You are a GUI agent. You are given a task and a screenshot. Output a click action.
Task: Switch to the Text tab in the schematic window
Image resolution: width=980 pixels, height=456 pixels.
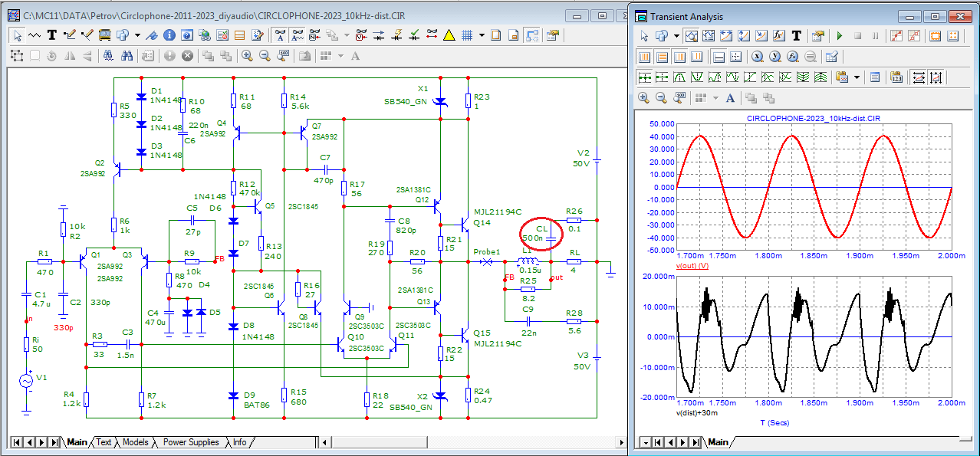click(x=104, y=442)
